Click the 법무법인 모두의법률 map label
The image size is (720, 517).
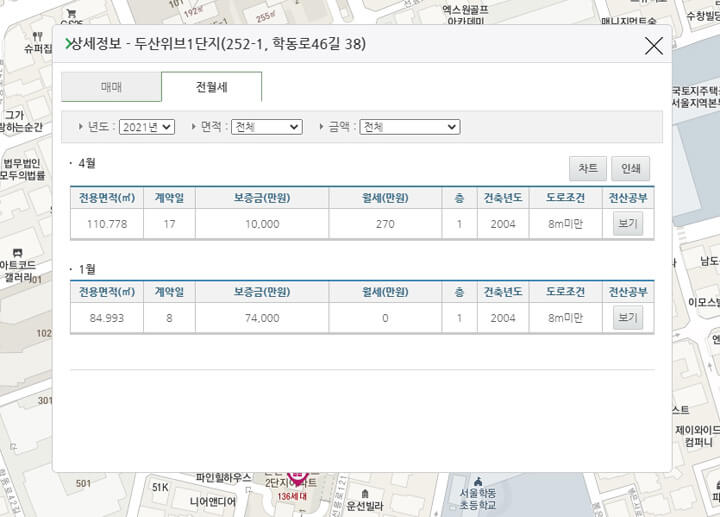[22, 169]
